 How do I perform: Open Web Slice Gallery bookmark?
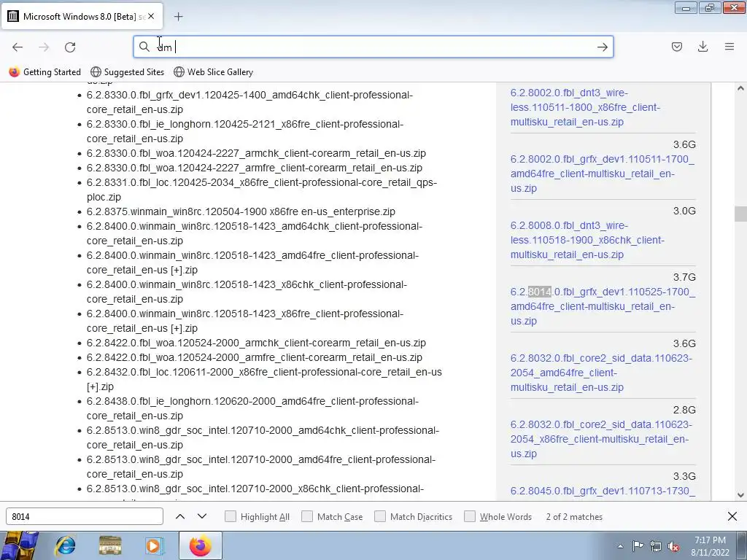[x=214, y=72]
